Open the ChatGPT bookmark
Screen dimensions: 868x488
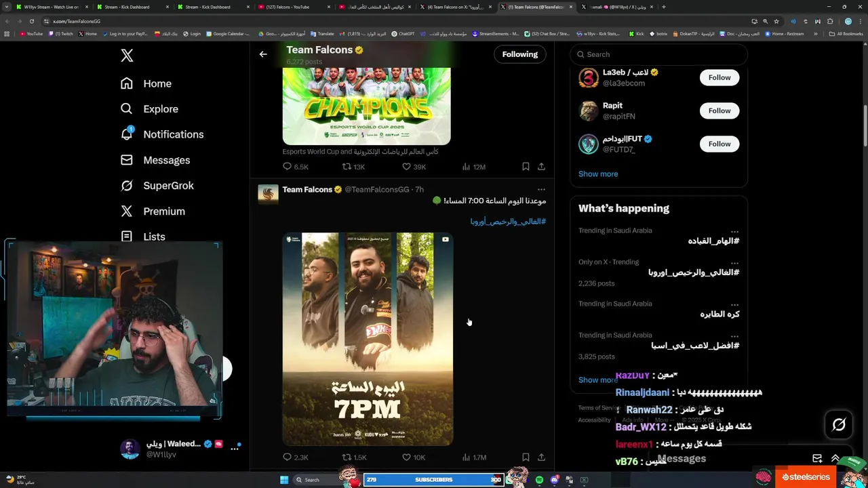(403, 33)
